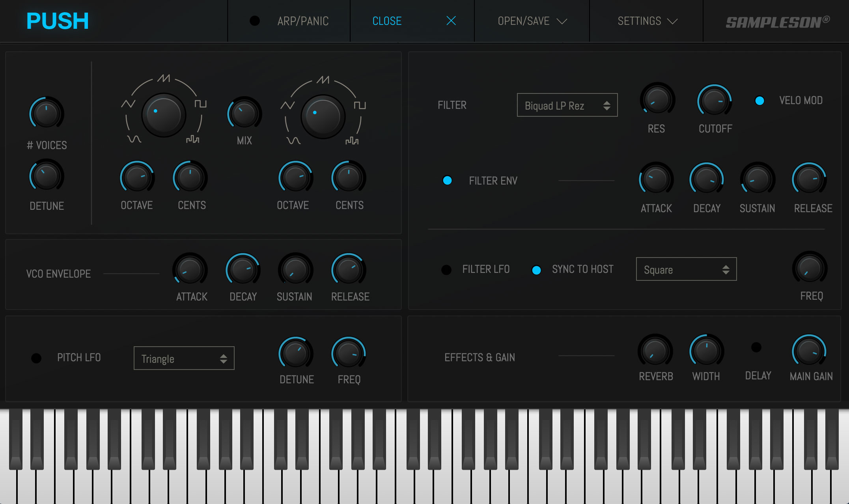This screenshot has width=849, height=504.
Task: Turn on the DELAY toggle
Action: tap(756, 347)
